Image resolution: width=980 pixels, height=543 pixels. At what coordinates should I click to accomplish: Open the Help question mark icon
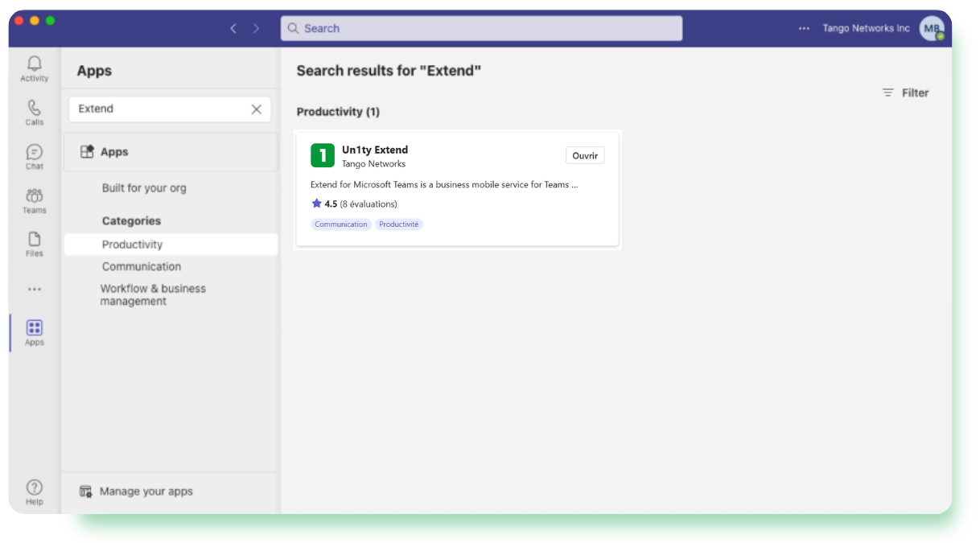(x=34, y=492)
